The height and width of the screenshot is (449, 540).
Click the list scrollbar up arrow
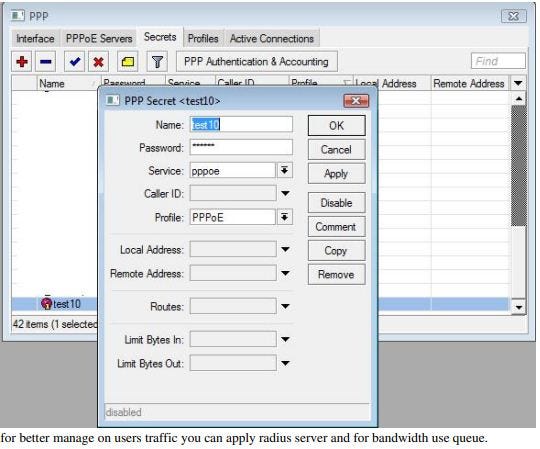pyautogui.click(x=518, y=99)
